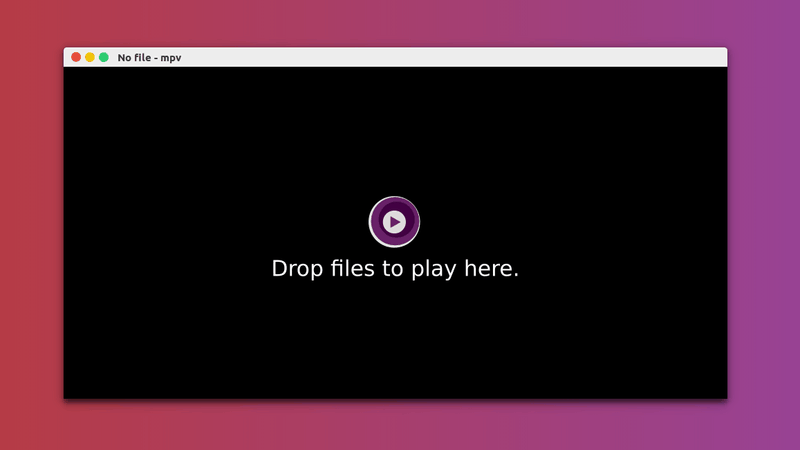Minimize mpv using the yellow button

90,57
